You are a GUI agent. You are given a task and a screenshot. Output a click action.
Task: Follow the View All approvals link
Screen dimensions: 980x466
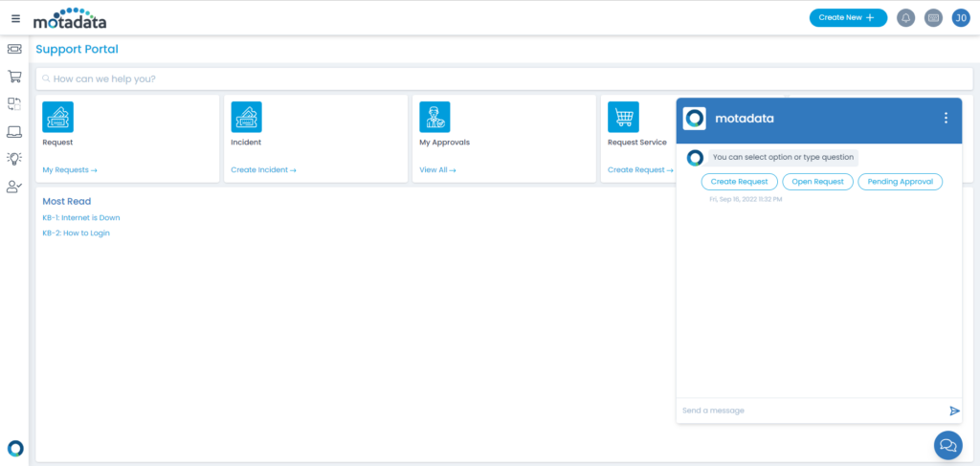pyautogui.click(x=437, y=170)
